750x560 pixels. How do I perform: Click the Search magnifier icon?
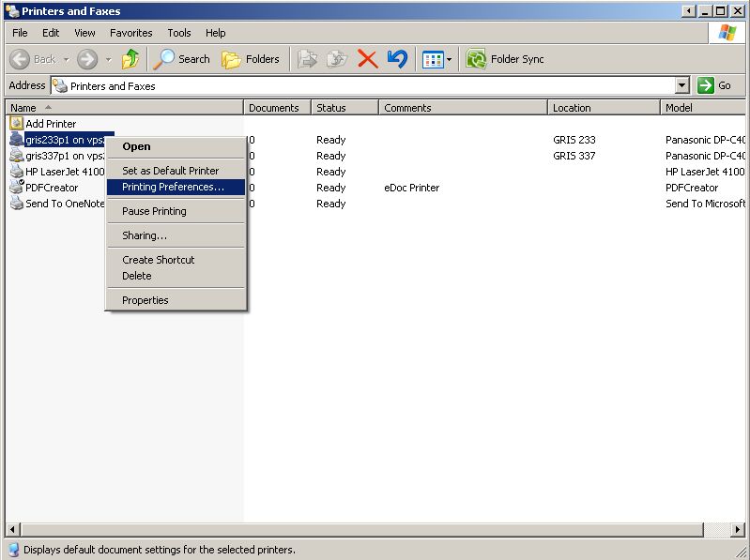point(165,59)
